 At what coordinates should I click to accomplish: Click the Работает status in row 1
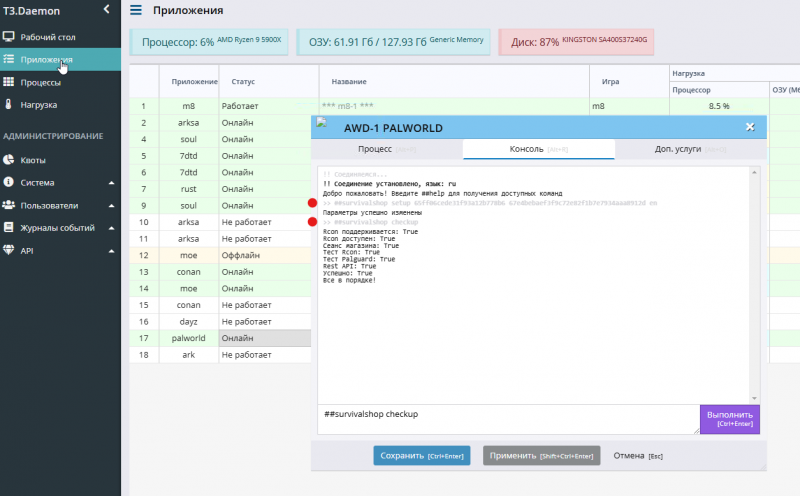click(x=240, y=106)
